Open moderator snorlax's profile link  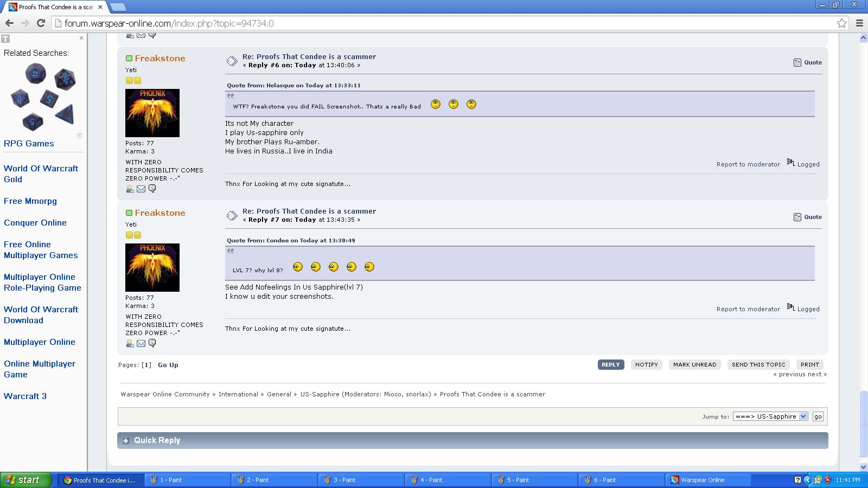pos(418,394)
